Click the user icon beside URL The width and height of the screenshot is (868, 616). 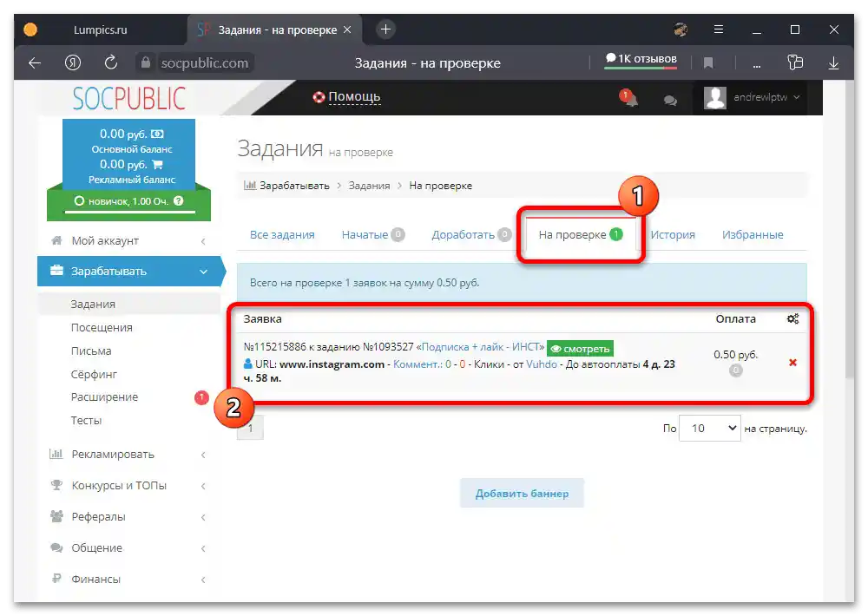click(248, 364)
